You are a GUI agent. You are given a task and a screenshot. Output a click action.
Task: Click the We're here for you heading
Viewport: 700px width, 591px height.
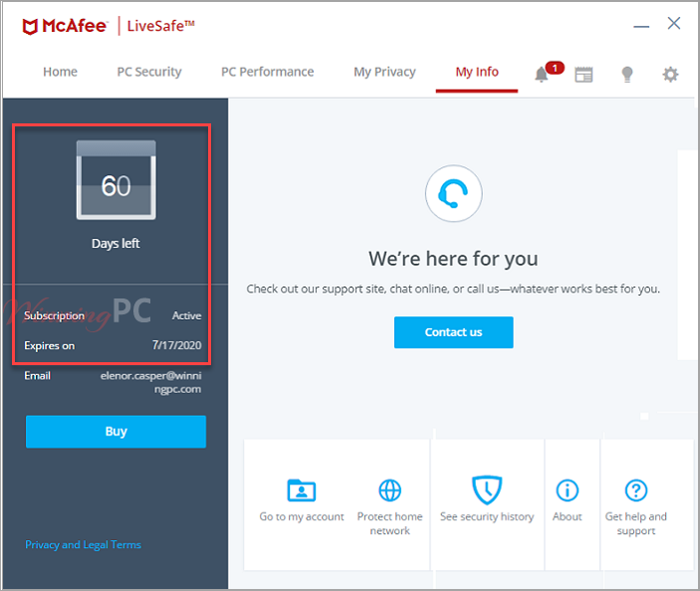[454, 259]
